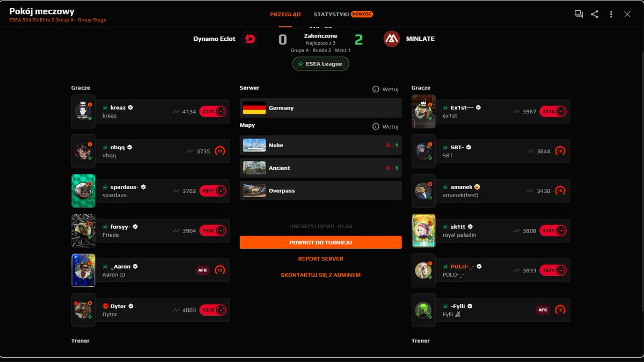
Task: Click Skontaktuj się z adminem link
Action: pyautogui.click(x=320, y=275)
